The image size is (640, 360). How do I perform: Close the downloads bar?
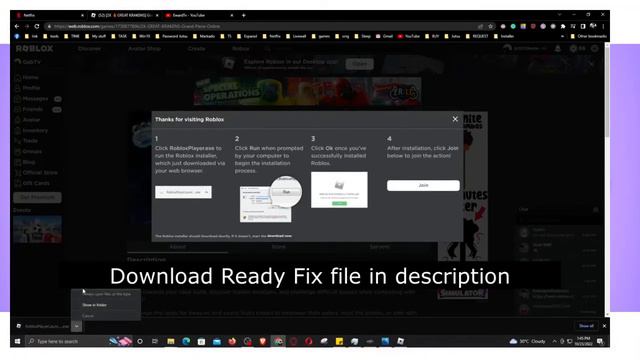click(x=604, y=326)
